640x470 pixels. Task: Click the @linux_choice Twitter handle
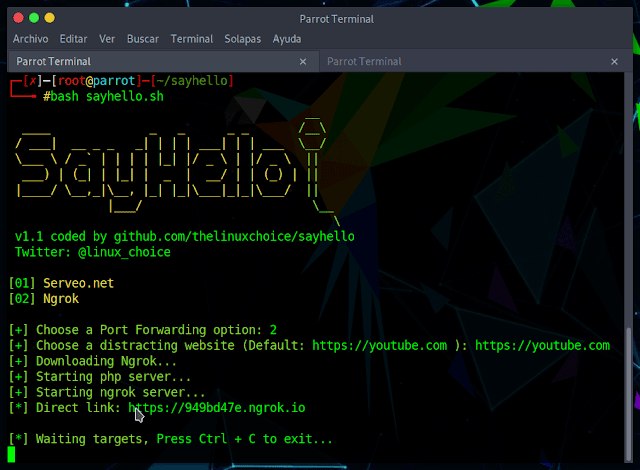pos(124,252)
